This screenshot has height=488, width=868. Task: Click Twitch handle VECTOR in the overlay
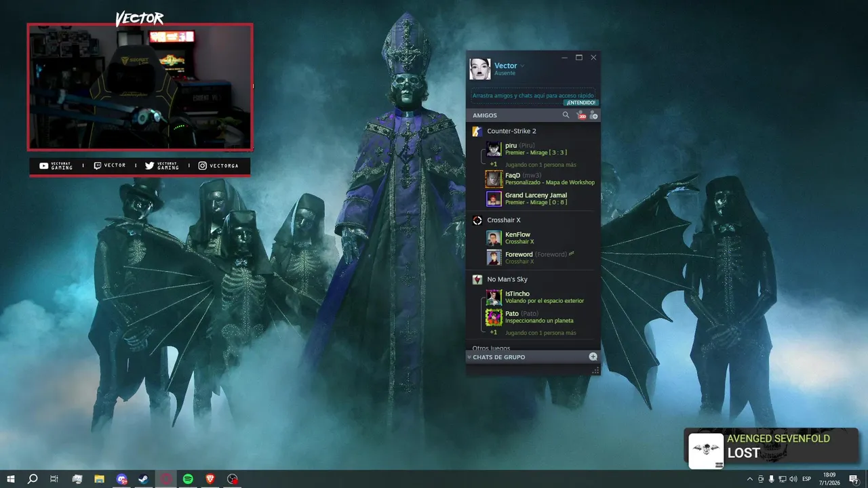point(110,165)
